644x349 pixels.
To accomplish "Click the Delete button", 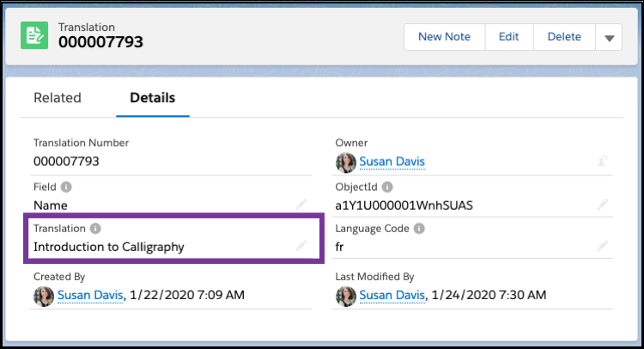I will coord(564,37).
